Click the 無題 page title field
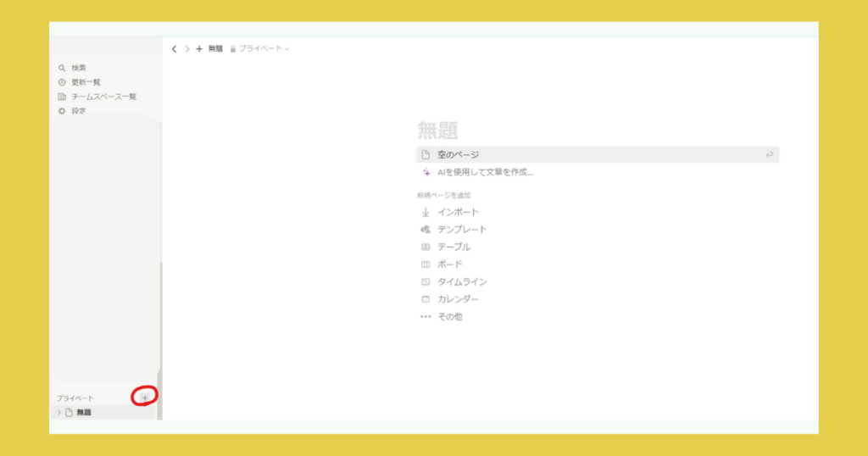868x456 pixels. (438, 130)
